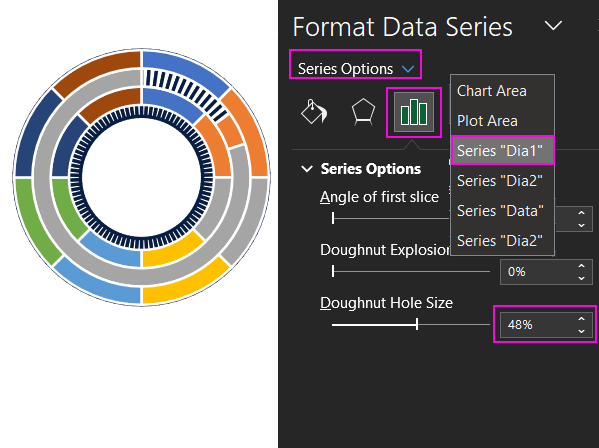Increase Angle of first slice spinner
Image resolution: width=599 pixels, height=448 pixels.
(x=581, y=213)
